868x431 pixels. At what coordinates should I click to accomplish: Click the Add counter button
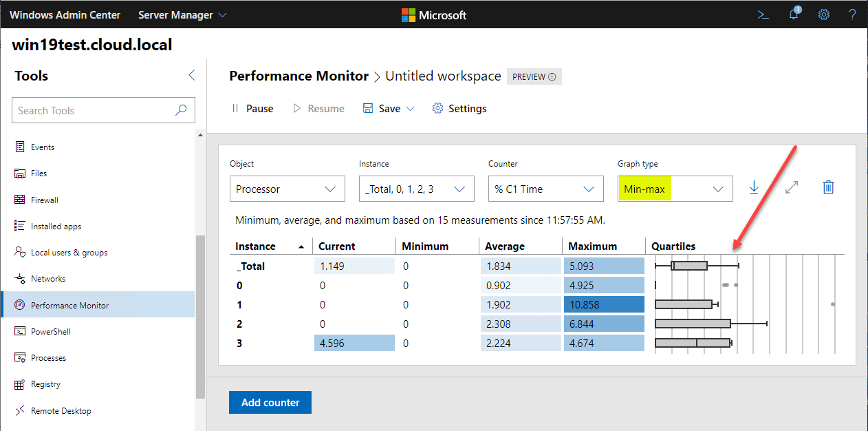pos(270,403)
